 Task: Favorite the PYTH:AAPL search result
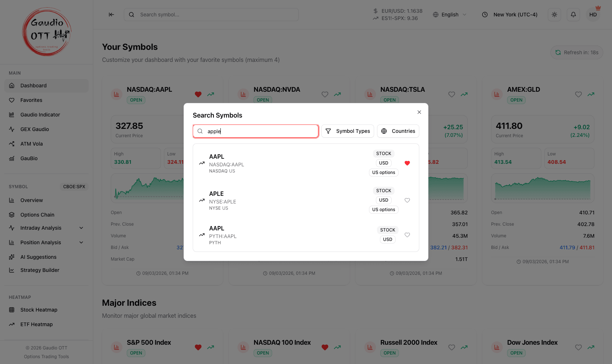tap(407, 235)
